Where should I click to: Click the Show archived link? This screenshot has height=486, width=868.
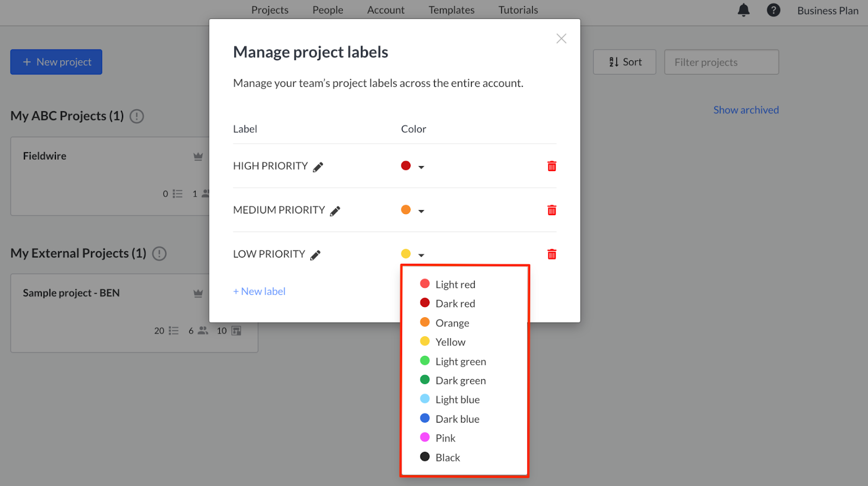(x=745, y=110)
